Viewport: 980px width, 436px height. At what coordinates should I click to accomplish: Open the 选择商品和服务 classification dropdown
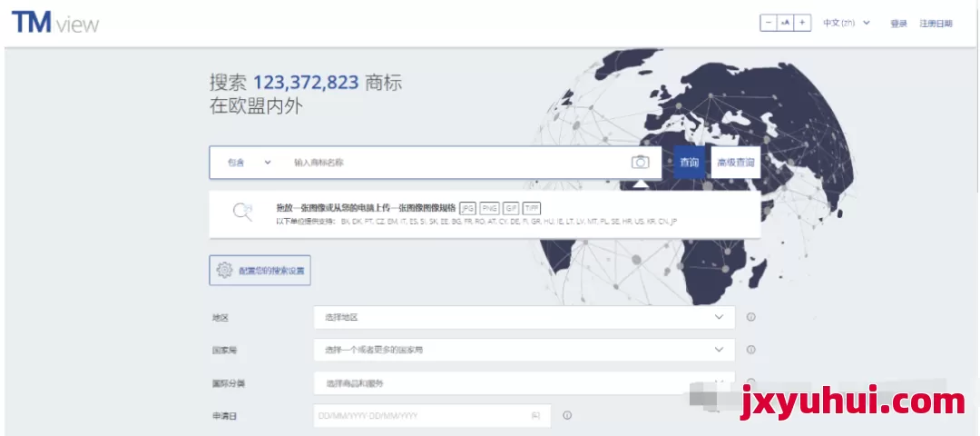click(x=524, y=382)
